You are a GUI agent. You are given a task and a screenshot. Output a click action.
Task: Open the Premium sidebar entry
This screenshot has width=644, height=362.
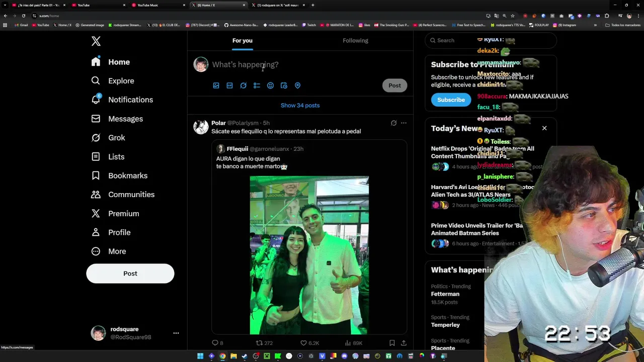(115, 214)
